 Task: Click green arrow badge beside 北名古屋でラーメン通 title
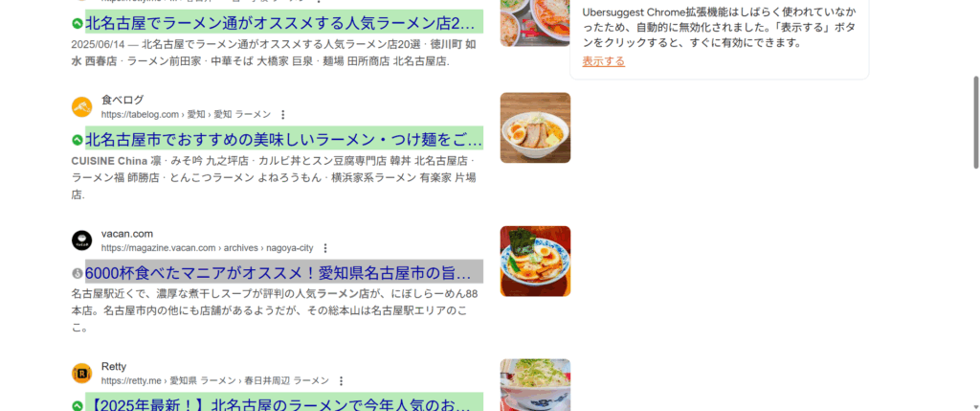(78, 24)
